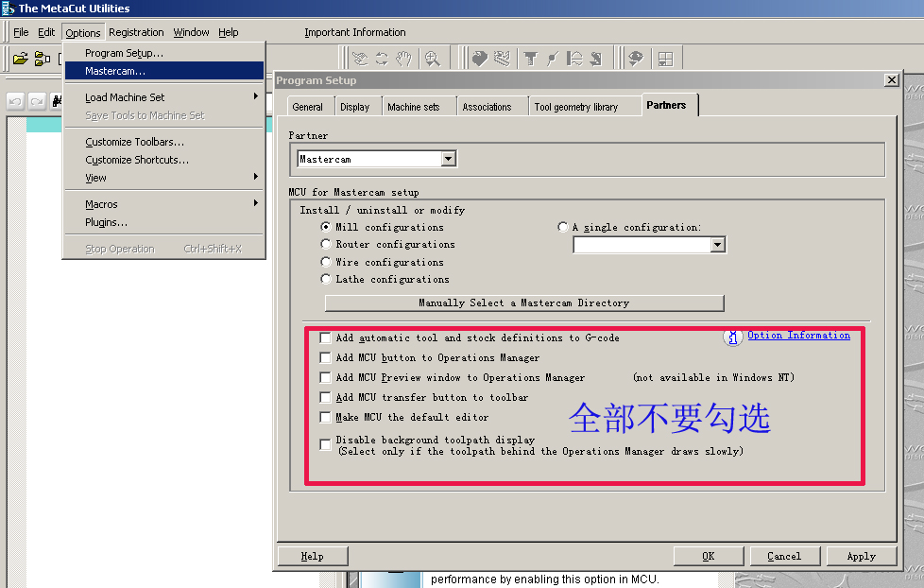
Task: Open the File menu
Action: 21,32
